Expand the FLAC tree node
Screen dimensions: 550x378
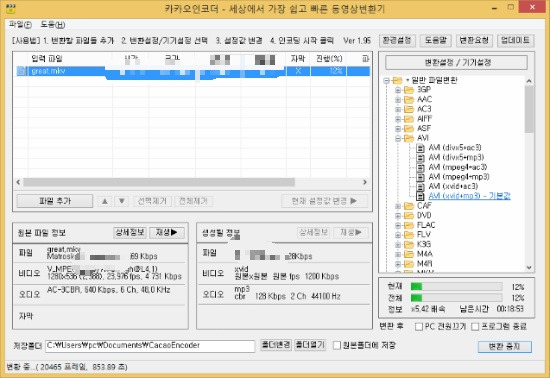tap(398, 225)
